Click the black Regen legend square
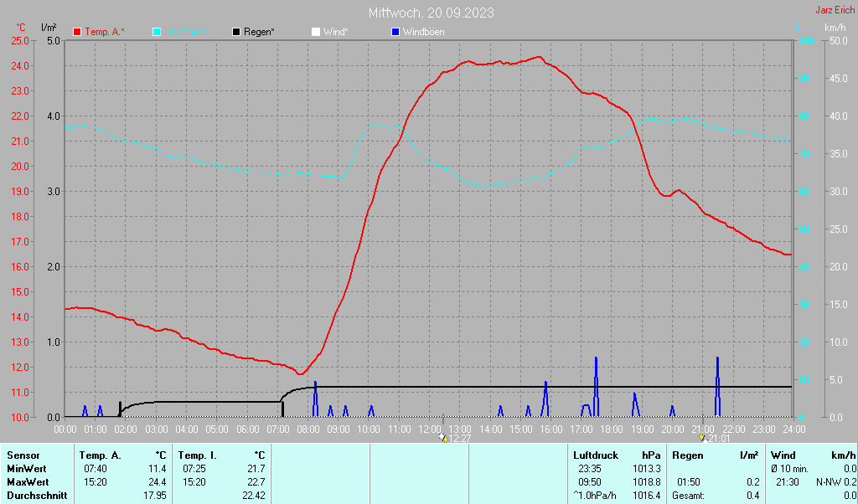The width and height of the screenshot is (858, 504). click(236, 32)
